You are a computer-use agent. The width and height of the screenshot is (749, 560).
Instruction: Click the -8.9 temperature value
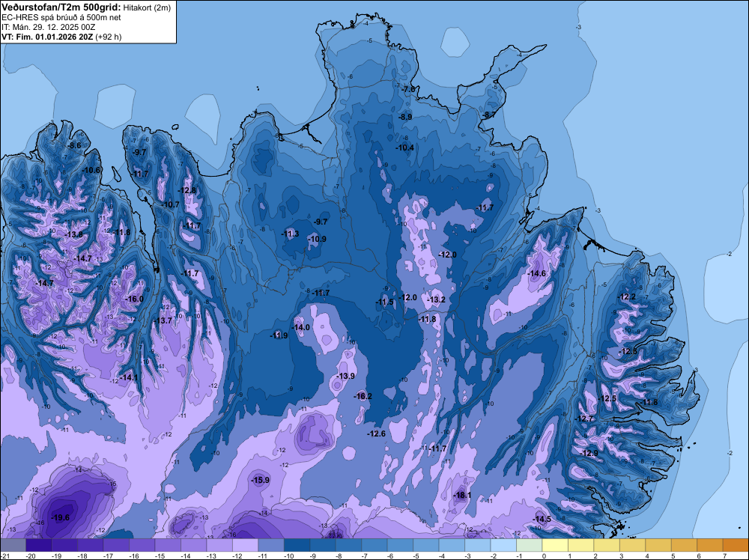pos(404,117)
